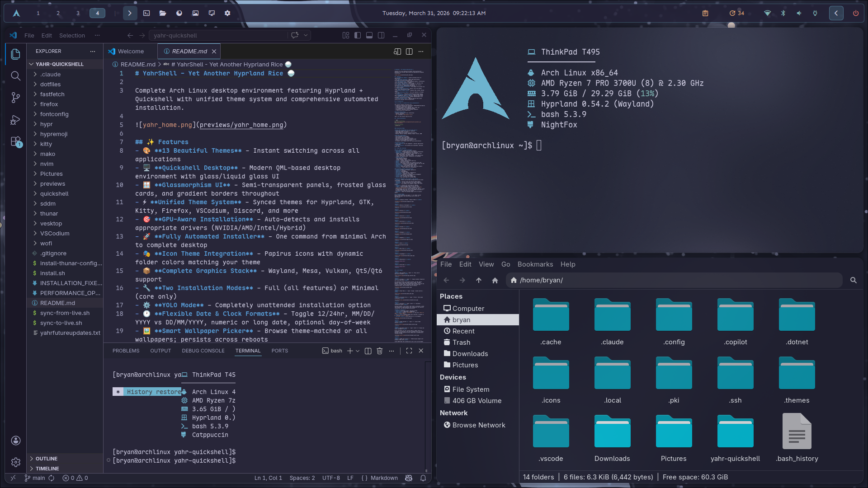This screenshot has width=868, height=488.
Task: Toggle the primary side bar layout
Action: (358, 35)
